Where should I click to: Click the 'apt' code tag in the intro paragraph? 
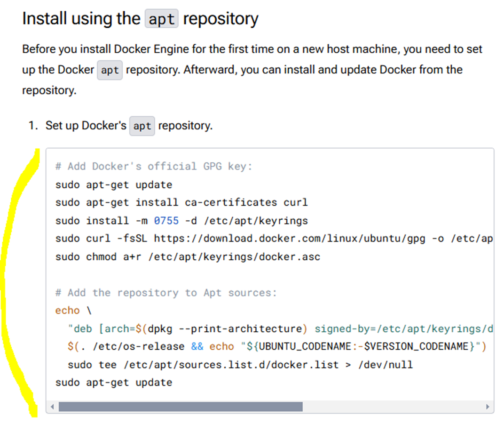point(110,70)
